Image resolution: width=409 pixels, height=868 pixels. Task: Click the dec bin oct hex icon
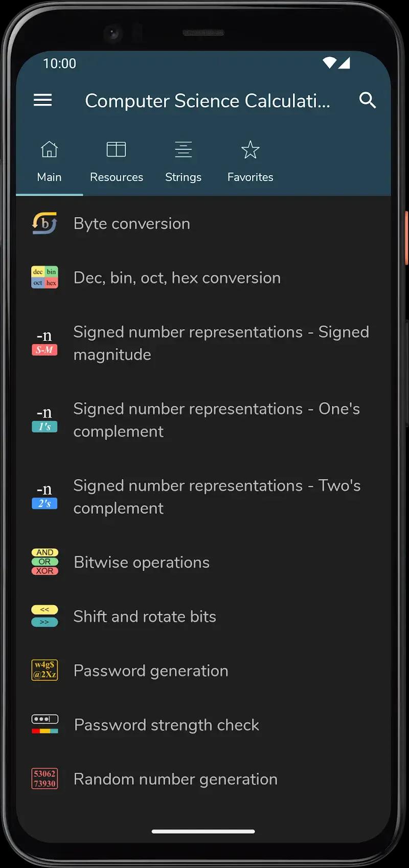[45, 277]
